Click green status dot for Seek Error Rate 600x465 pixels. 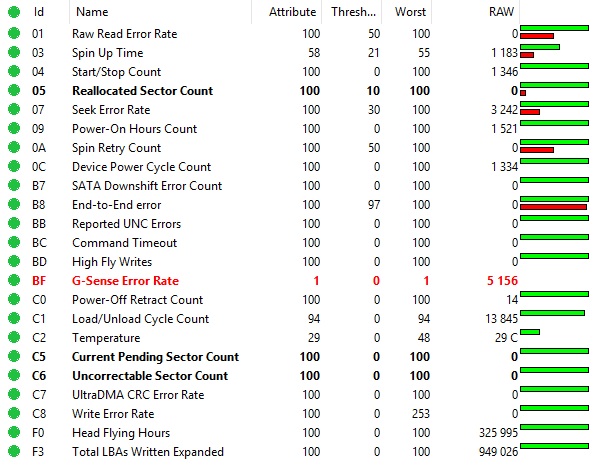click(14, 109)
